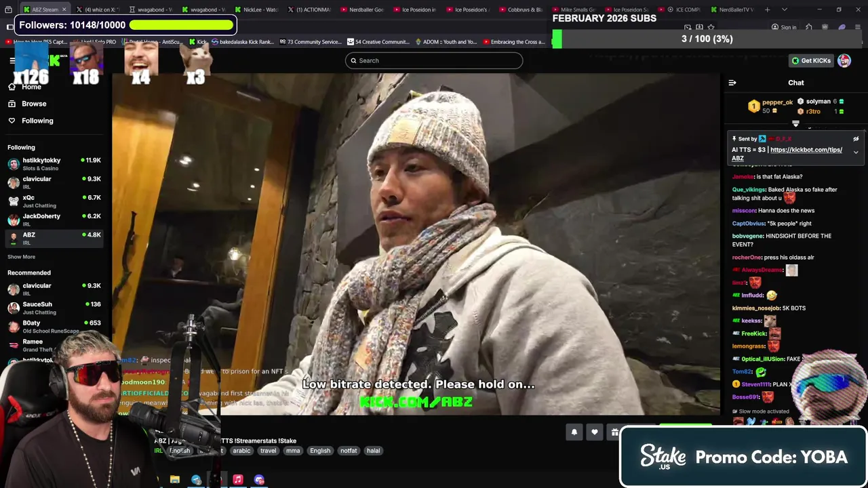Switch to the Cobbruvs browser tab

(x=521, y=9)
